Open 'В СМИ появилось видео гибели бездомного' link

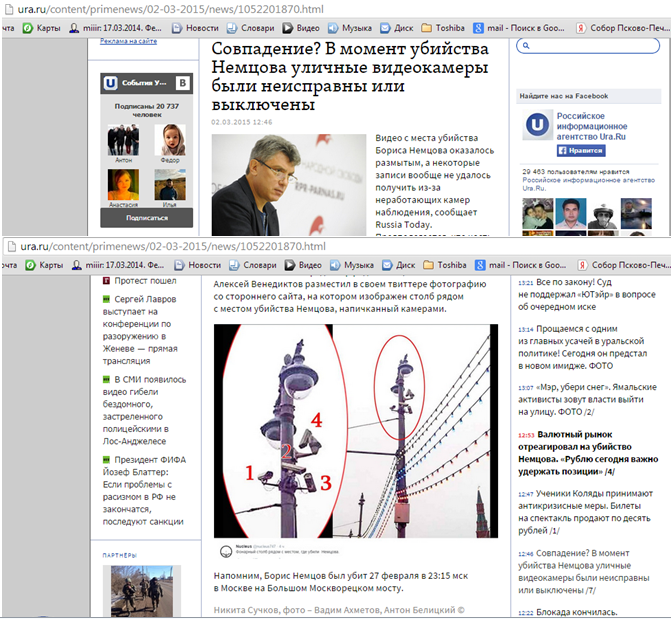144,410
